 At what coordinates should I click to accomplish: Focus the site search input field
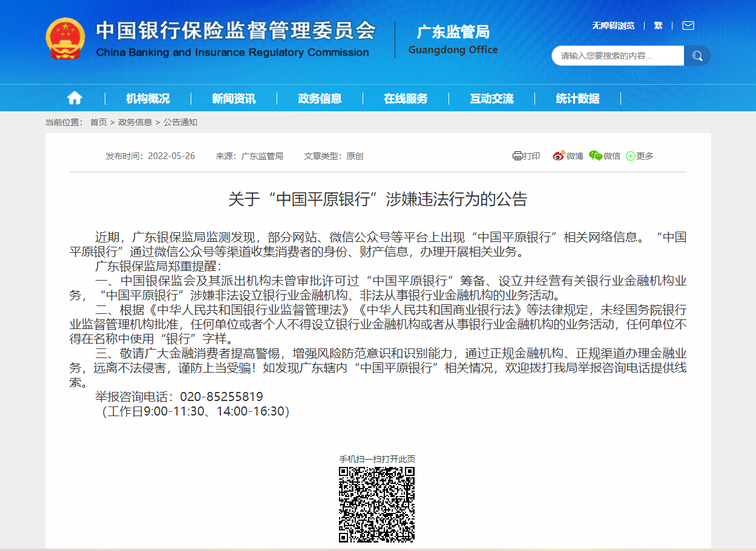[617, 56]
